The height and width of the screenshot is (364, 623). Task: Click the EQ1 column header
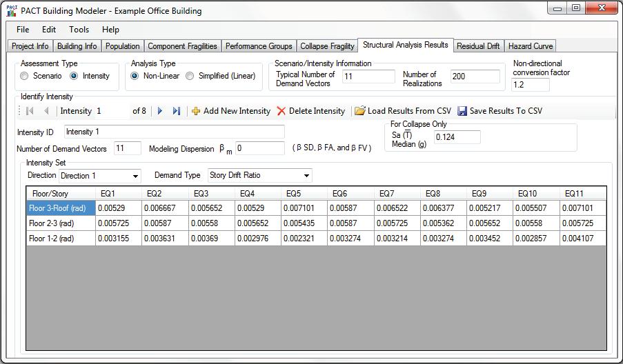(x=119, y=193)
